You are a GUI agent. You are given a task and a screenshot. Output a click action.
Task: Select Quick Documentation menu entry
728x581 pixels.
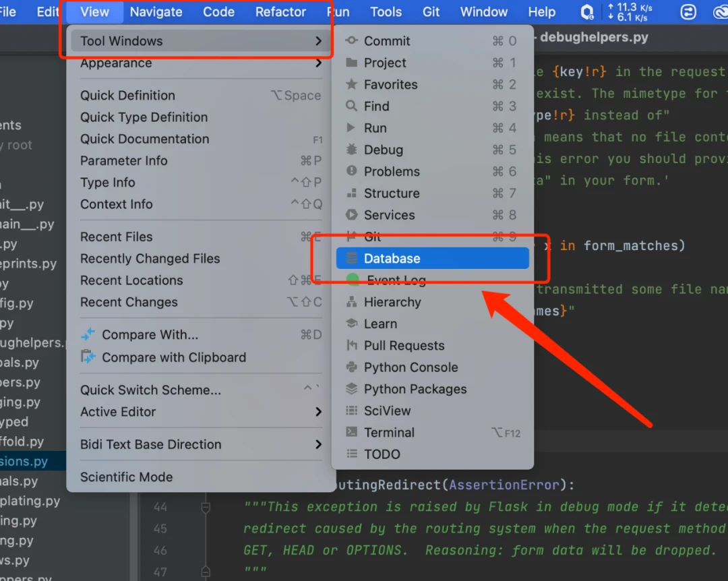tap(144, 139)
